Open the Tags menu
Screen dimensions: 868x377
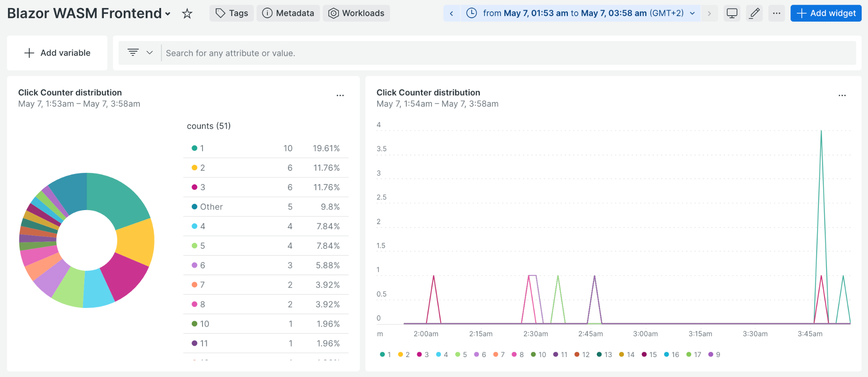pyautogui.click(x=232, y=13)
